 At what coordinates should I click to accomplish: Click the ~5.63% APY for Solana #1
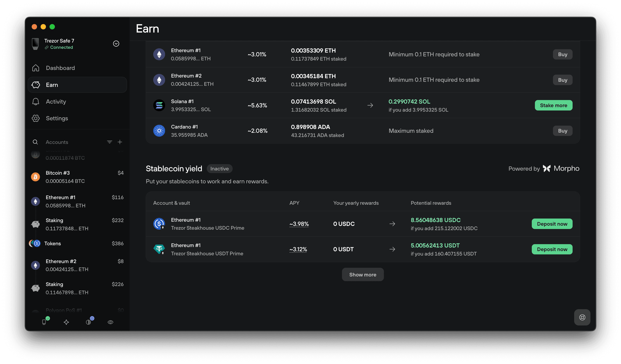tap(257, 105)
